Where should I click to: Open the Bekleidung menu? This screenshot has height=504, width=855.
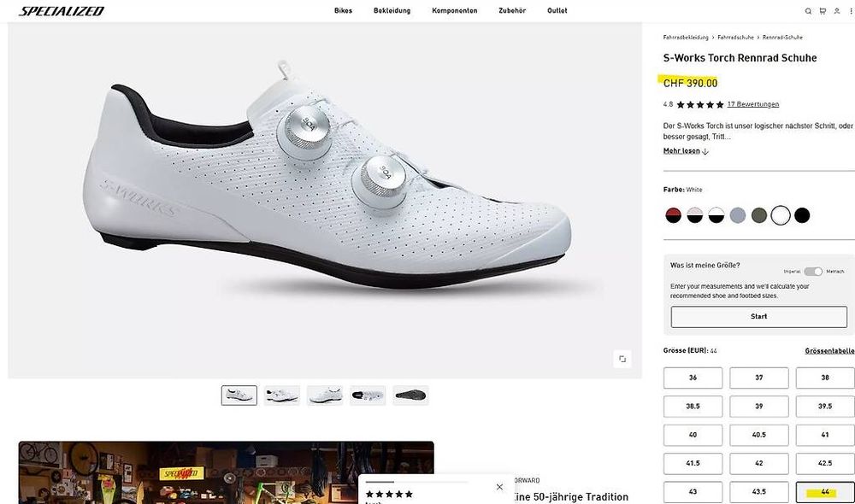[392, 11]
